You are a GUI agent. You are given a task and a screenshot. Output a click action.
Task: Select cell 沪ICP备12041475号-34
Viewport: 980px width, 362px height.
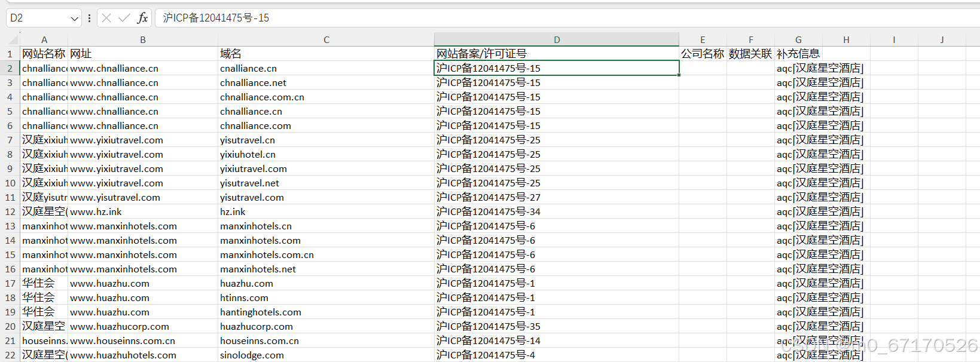(x=557, y=211)
